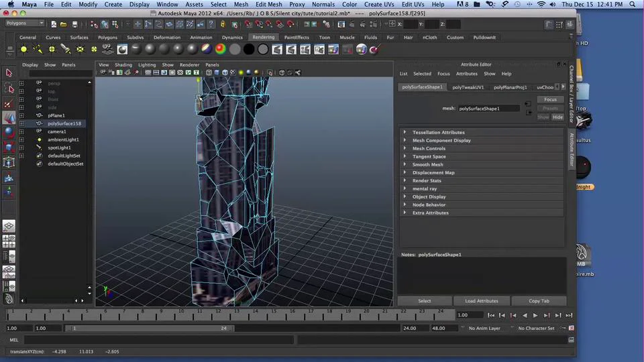Click frame 12 on the time slider

[x=219, y=315]
